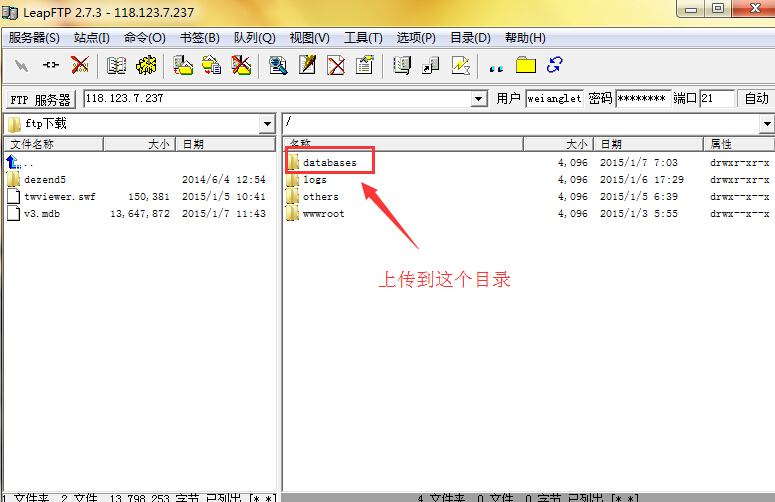775x502 pixels.
Task: Sort remote list by 日期 column header
Action: tap(648, 144)
